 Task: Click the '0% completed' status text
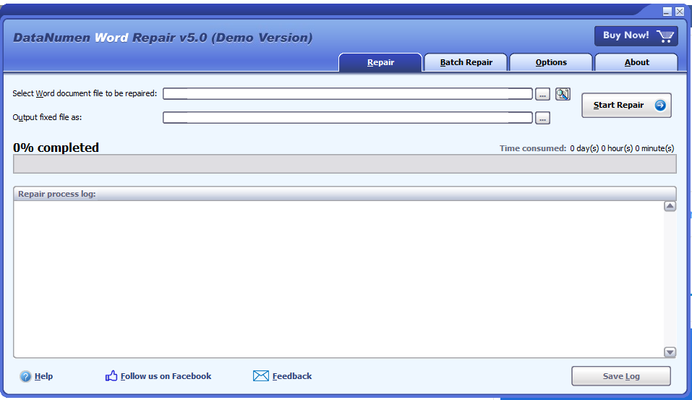(56, 147)
